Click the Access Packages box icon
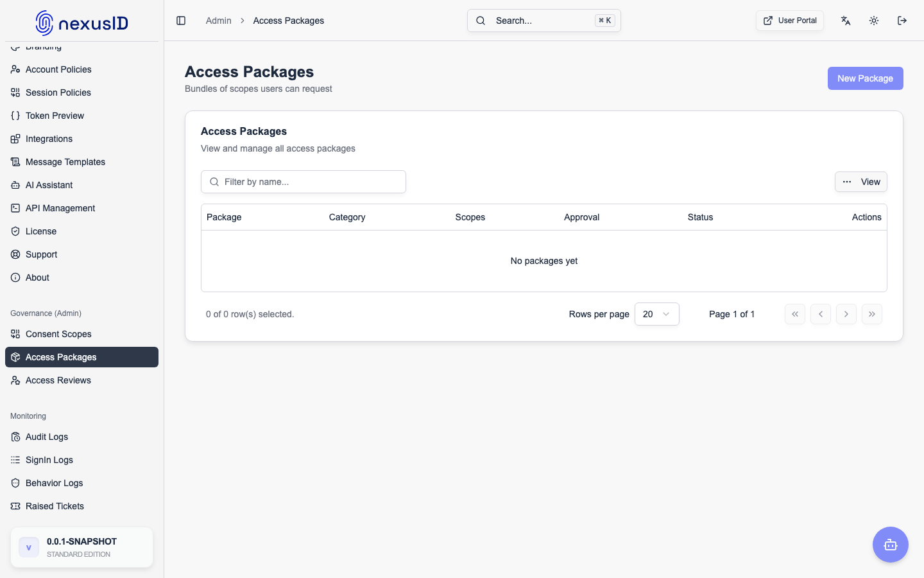This screenshot has width=924, height=578. 15,357
